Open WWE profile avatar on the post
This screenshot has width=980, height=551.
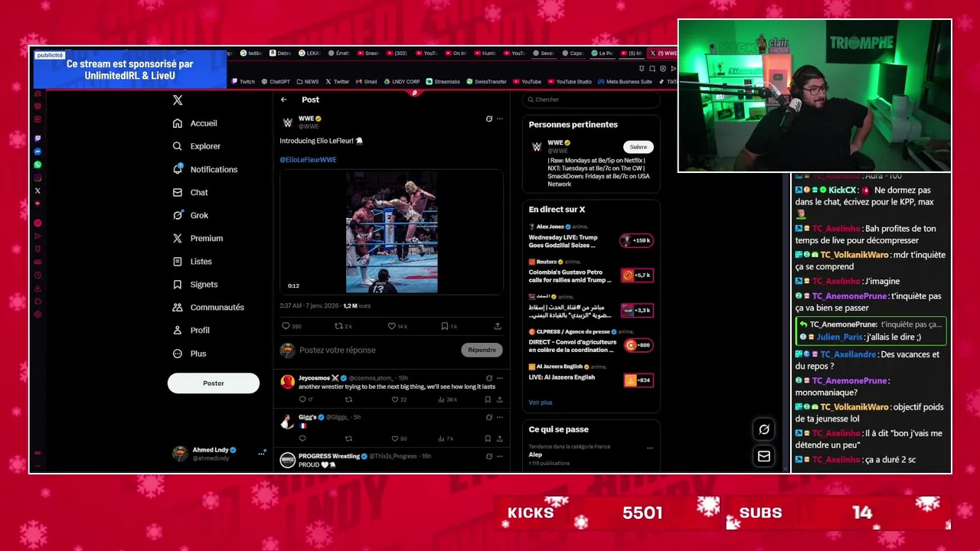click(x=288, y=122)
